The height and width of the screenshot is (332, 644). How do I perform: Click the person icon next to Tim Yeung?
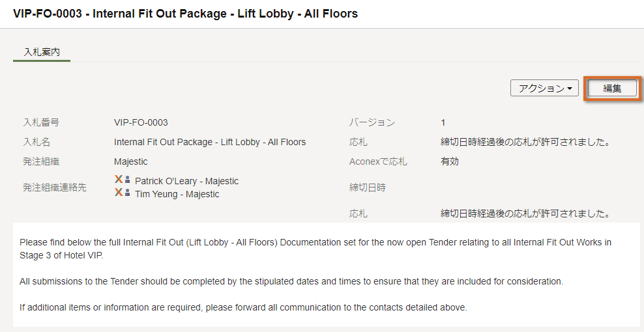coord(127,193)
